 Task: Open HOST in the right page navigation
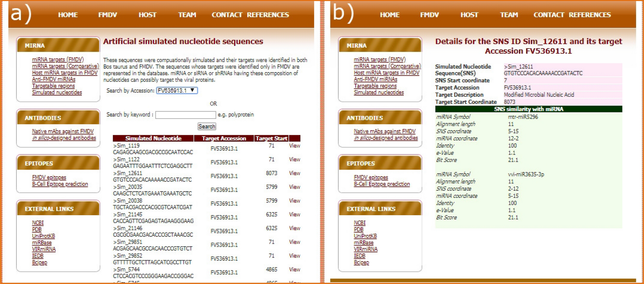469,15
